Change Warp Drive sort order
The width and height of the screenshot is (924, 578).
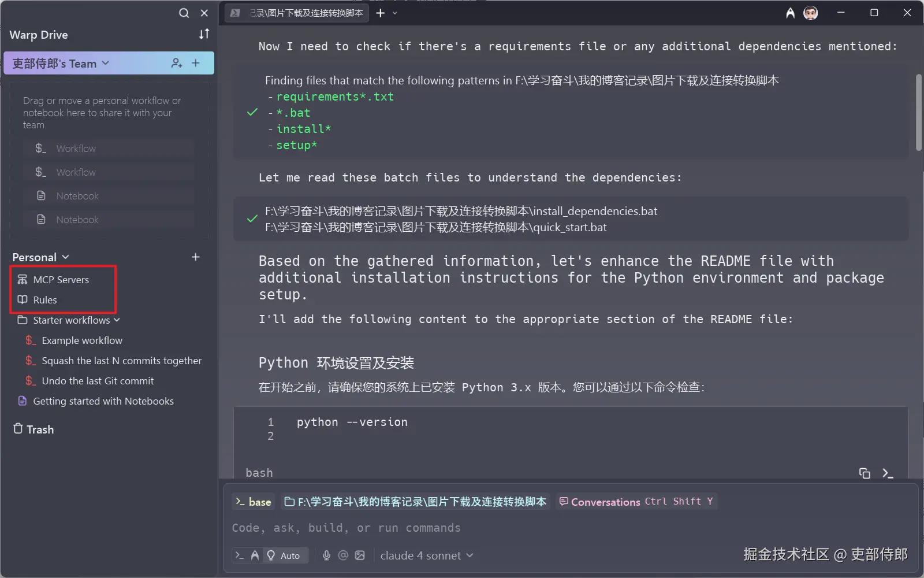tap(204, 34)
